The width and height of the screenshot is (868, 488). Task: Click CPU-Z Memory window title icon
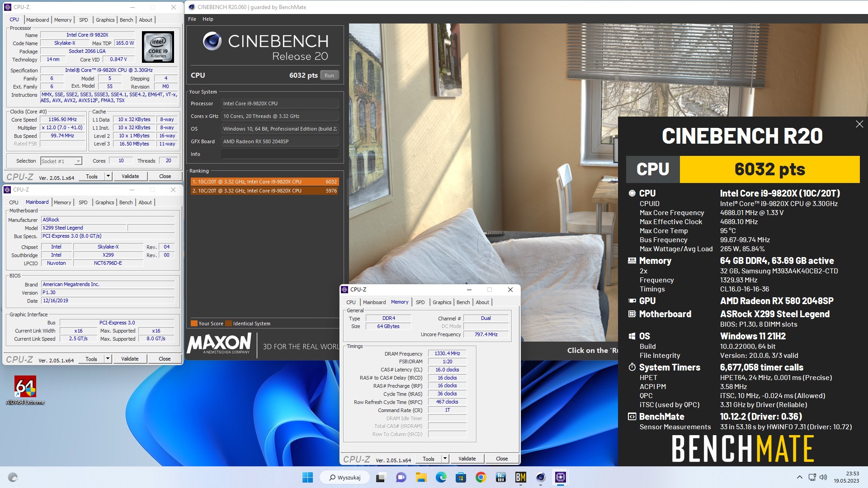[x=345, y=290]
